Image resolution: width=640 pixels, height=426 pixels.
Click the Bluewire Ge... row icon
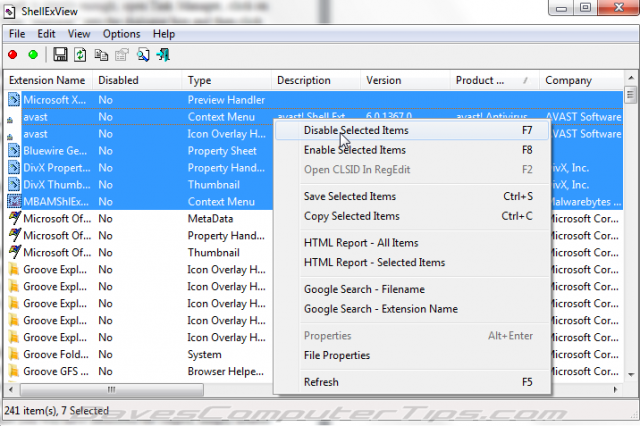pyautogui.click(x=14, y=151)
